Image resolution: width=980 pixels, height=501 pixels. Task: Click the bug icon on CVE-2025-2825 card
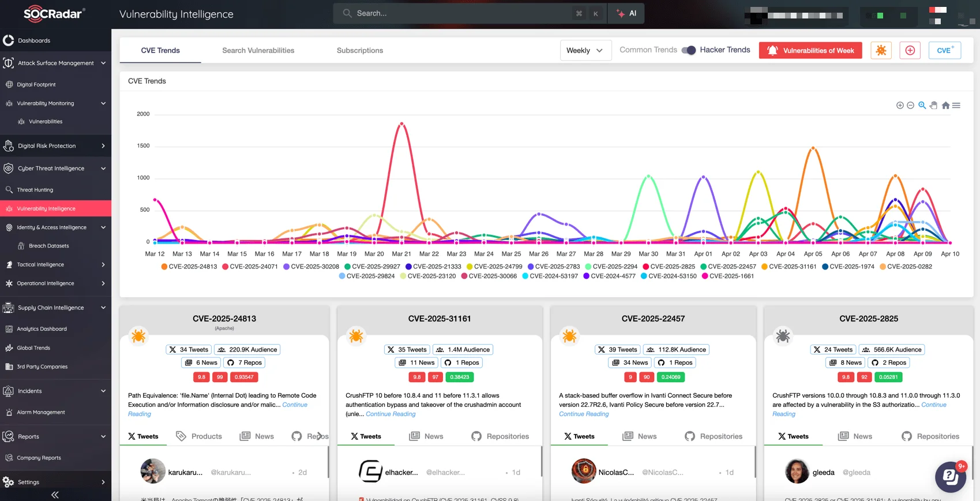[783, 336]
